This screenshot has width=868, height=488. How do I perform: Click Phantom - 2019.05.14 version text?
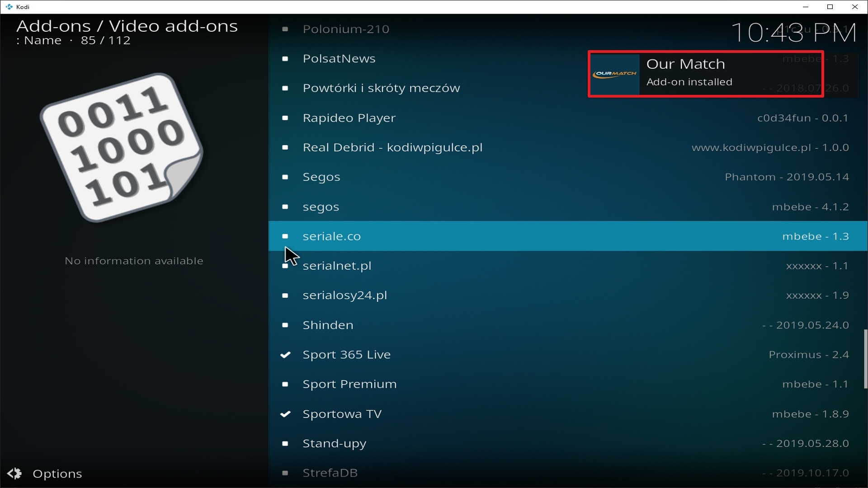[787, 177]
